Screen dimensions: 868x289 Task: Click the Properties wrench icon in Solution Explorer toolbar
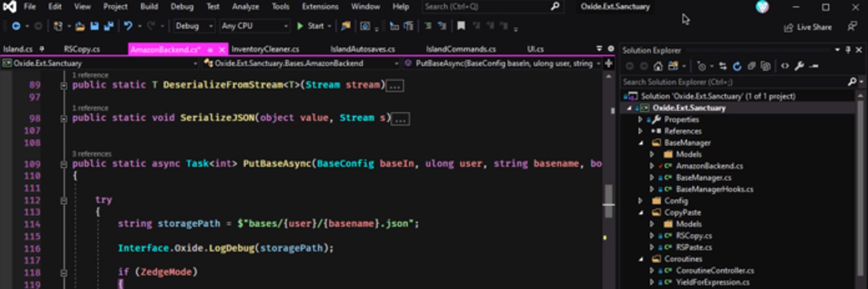[799, 66]
